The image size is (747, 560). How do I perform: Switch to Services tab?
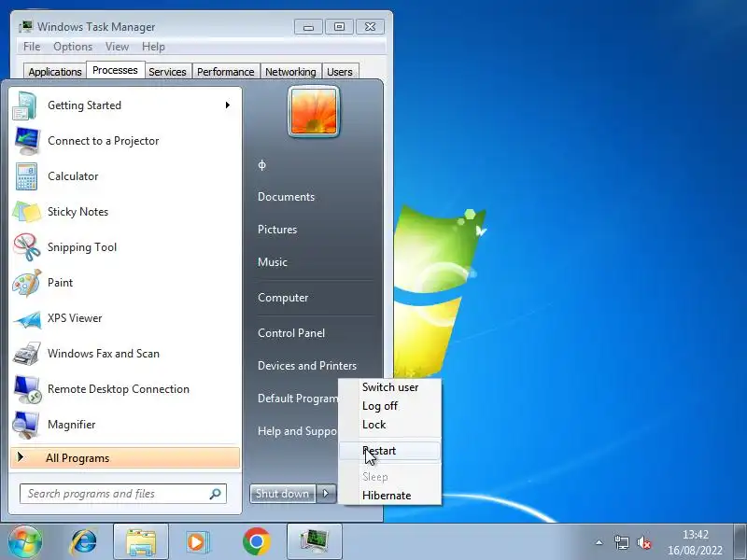click(x=167, y=72)
